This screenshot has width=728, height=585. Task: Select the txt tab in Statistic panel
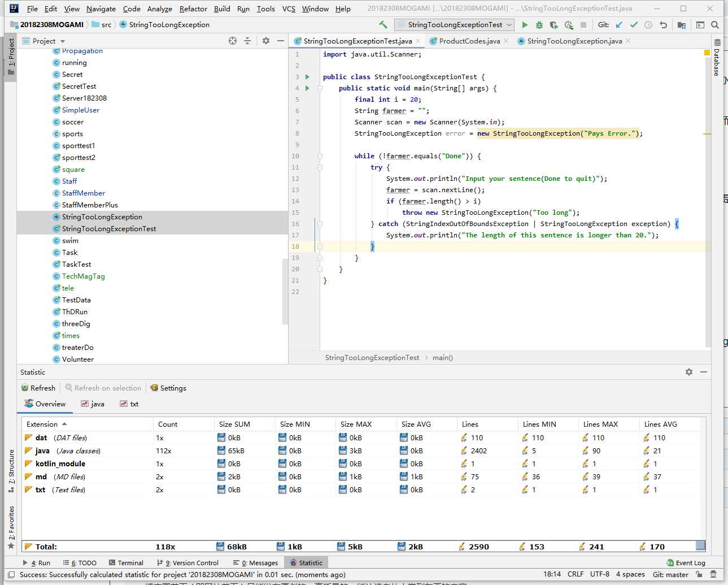pos(129,404)
